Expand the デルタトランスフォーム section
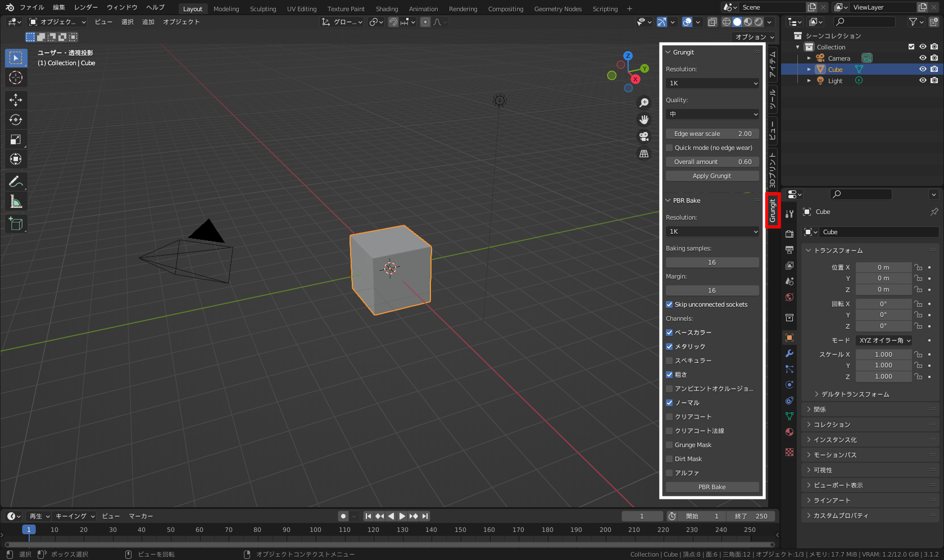Screen dimensions: 944x560 click(855, 394)
